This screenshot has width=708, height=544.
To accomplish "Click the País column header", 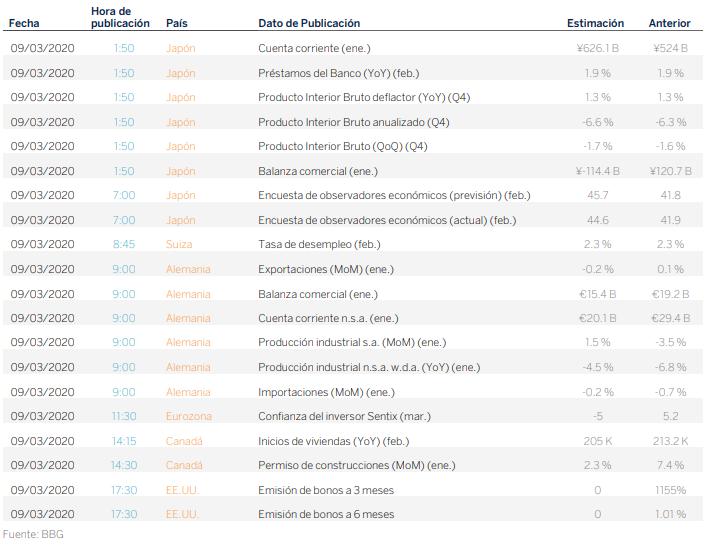I will [176, 23].
